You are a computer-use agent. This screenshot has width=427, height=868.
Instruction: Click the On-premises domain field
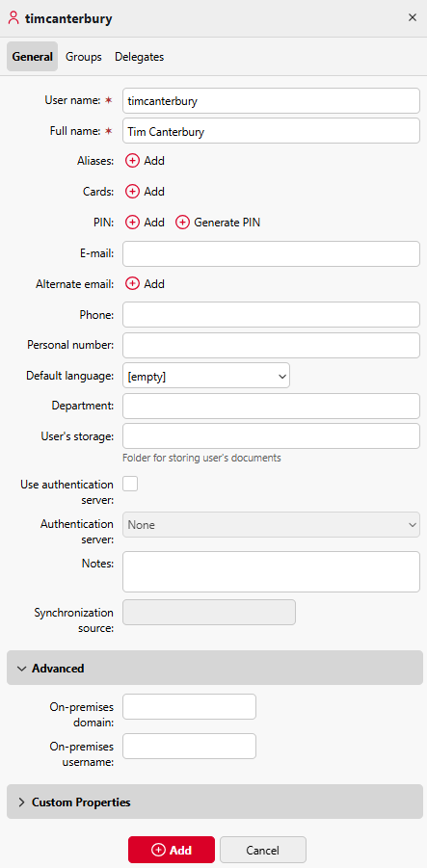pyautogui.click(x=190, y=707)
